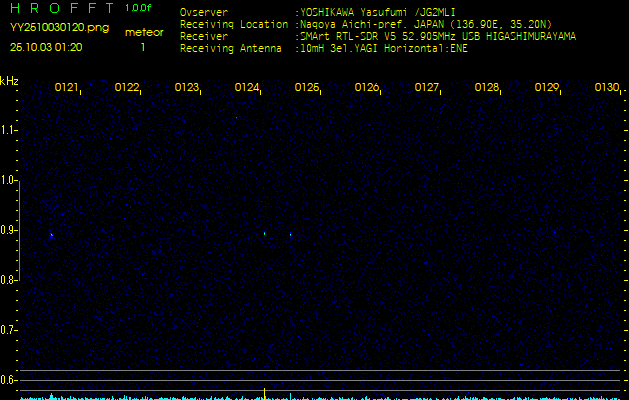This screenshot has height=400, width=629.
Task: Click the meteor count value 1
Action: 143,47
